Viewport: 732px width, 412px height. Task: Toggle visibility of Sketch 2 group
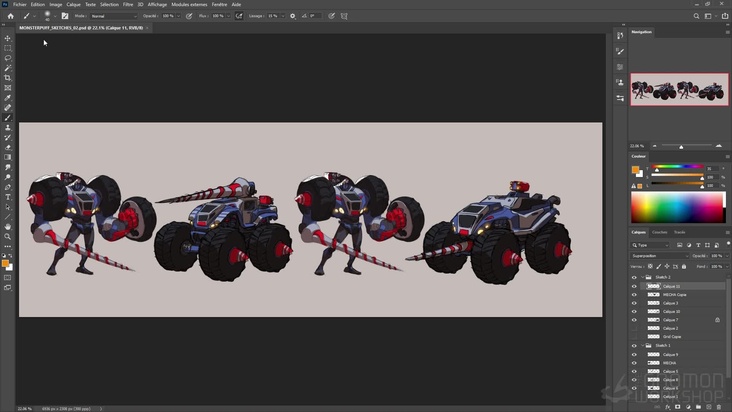click(634, 277)
